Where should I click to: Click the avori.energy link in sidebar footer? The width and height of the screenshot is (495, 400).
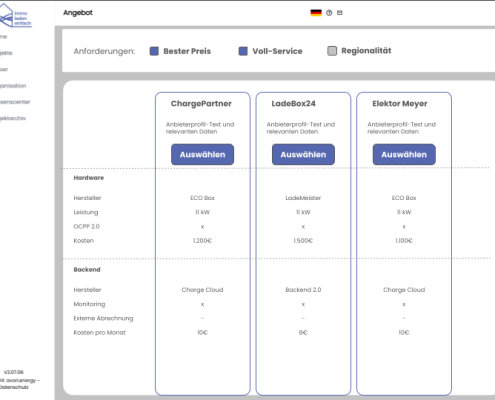tap(21, 380)
